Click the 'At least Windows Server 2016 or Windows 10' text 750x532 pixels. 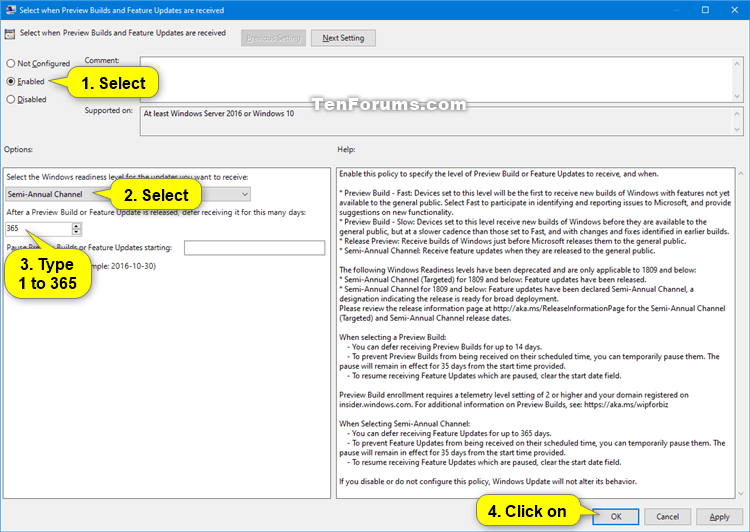pos(219,113)
